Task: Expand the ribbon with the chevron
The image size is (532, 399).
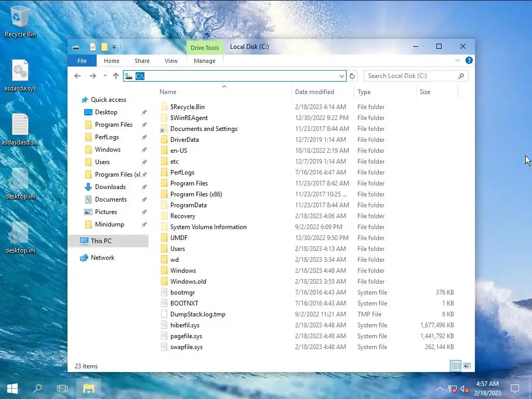Action: pyautogui.click(x=457, y=60)
